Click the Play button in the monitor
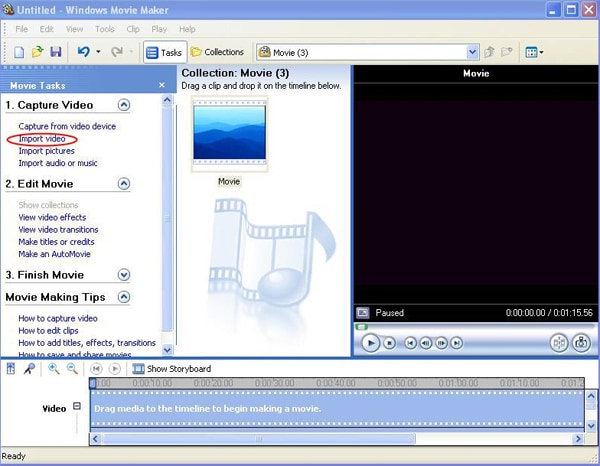 tap(370, 343)
